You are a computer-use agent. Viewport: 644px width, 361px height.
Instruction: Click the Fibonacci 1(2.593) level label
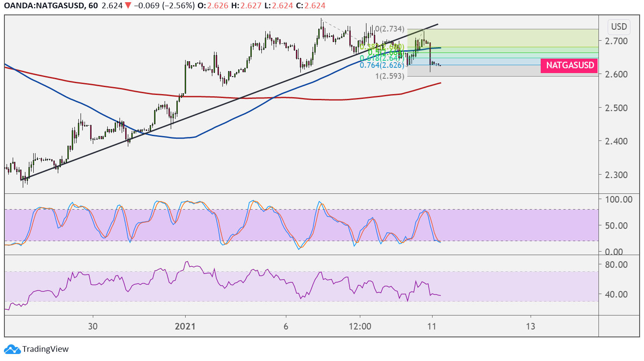click(x=390, y=76)
